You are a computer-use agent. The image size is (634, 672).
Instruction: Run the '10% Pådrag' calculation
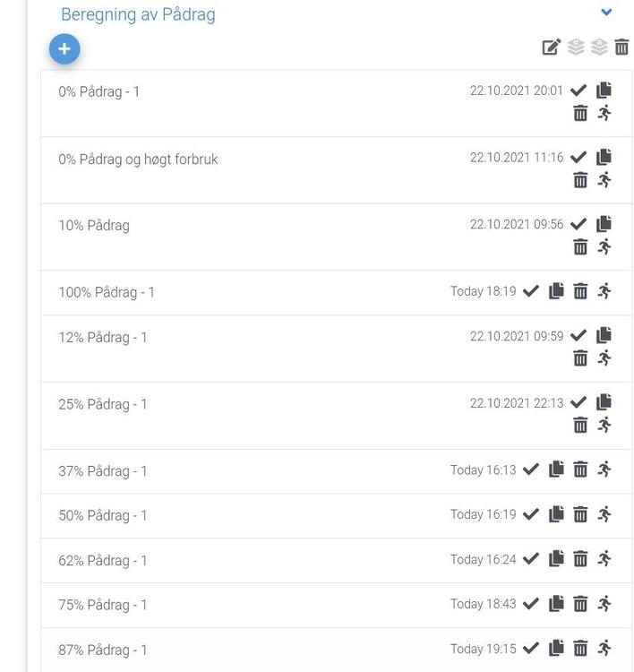coord(604,246)
